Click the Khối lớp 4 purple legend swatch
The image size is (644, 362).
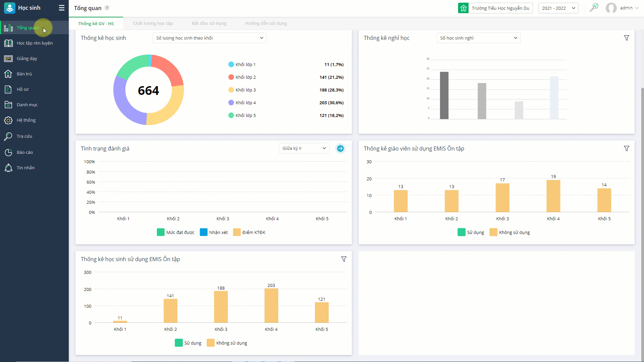[x=231, y=103]
